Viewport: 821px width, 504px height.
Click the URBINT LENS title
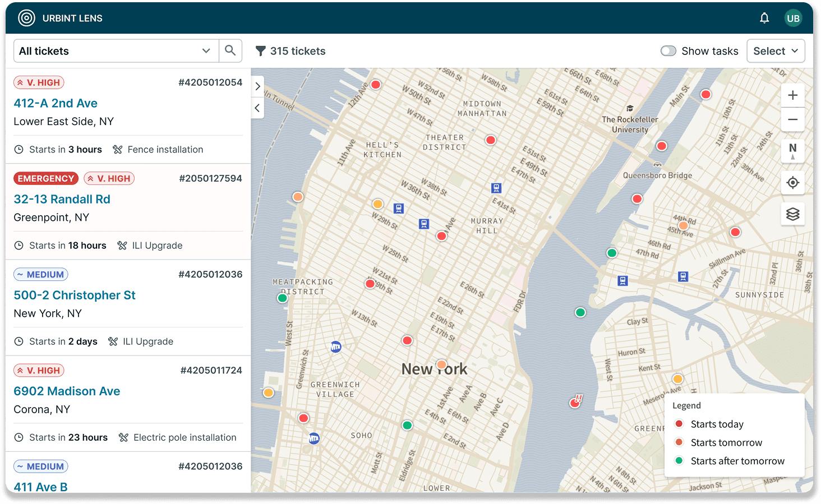[72, 19]
